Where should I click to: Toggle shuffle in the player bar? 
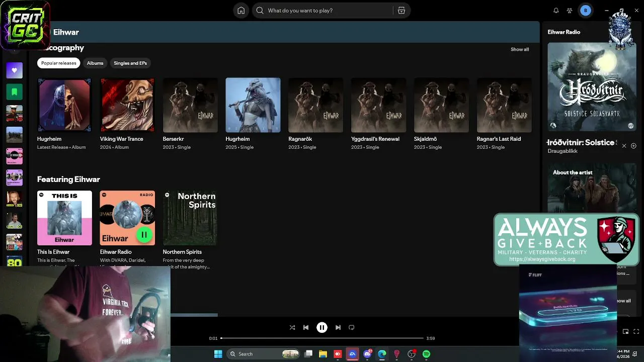pyautogui.click(x=292, y=327)
